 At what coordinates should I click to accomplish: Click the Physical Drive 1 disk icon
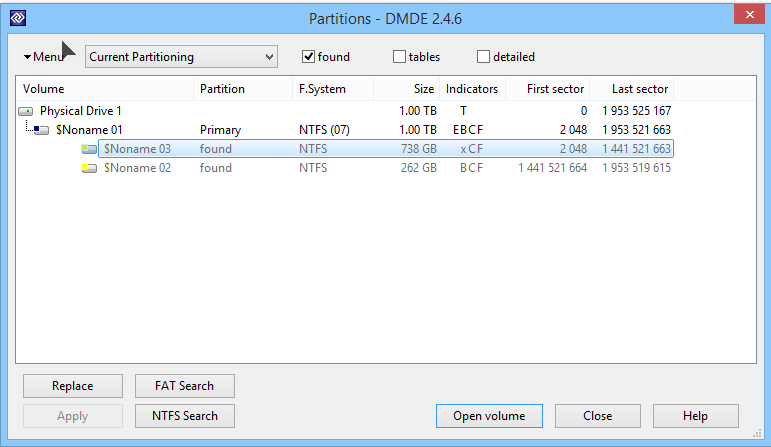click(x=26, y=112)
